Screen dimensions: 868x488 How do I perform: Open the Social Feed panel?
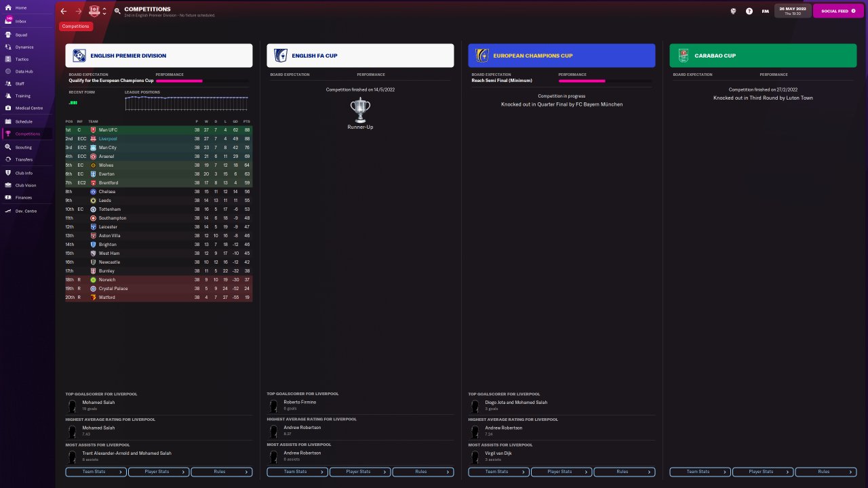(x=838, y=11)
